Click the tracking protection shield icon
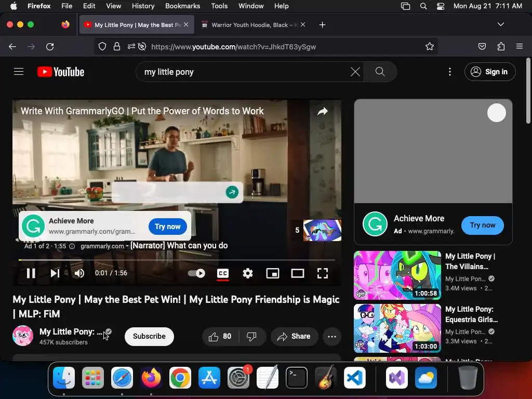Viewport: 532px width, 399px height. 102,46
